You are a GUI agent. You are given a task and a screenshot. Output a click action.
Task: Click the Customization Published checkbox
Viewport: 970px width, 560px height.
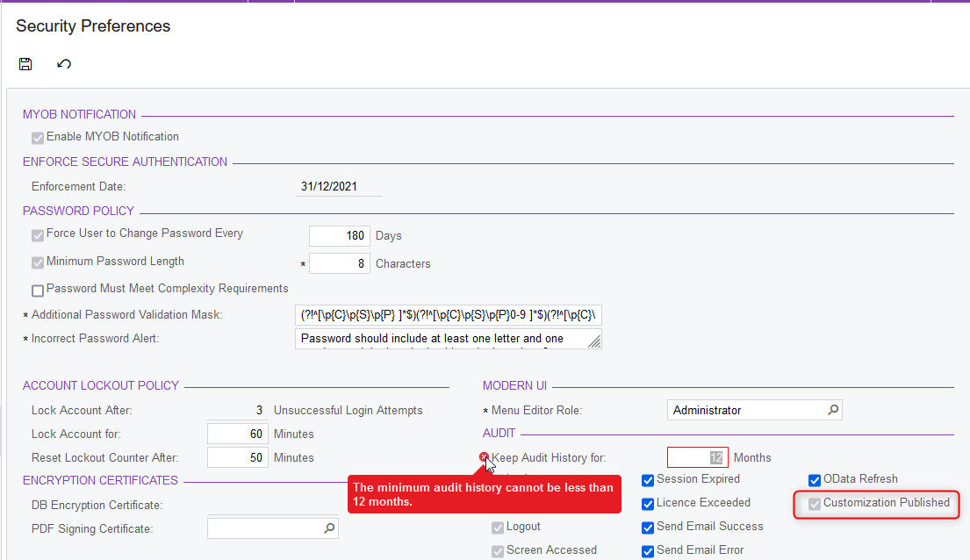tap(815, 504)
